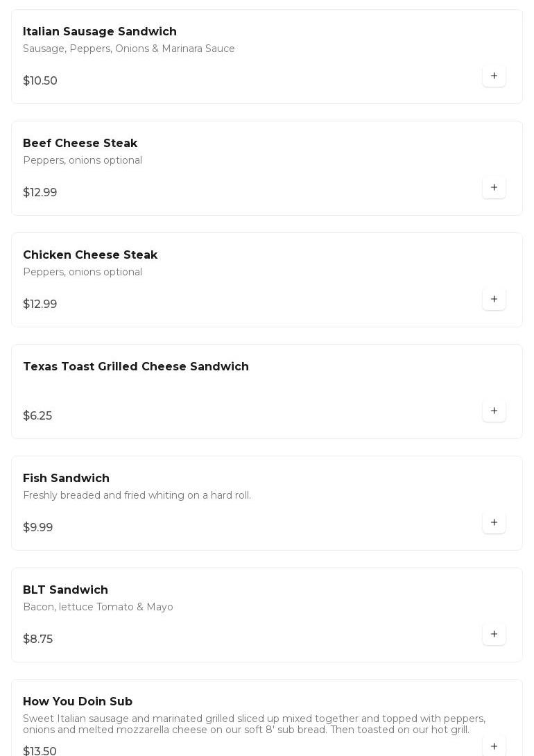
Task: Add BLT Sandwich with plus button
Action: pyautogui.click(x=494, y=634)
